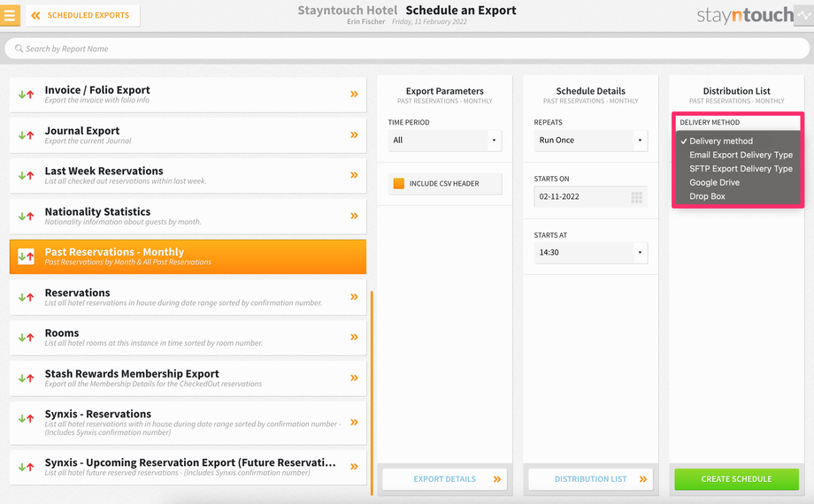
Task: Select the Synxis - Reservations title
Action: tap(97, 414)
